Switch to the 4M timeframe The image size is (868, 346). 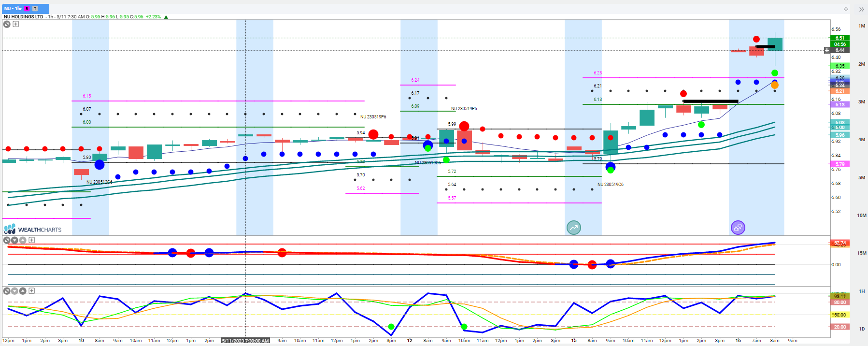[x=862, y=139]
